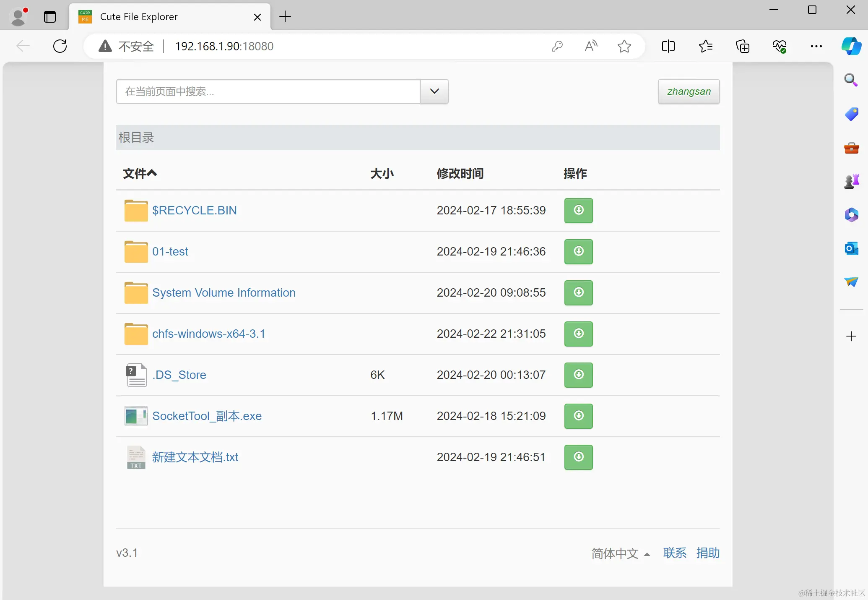This screenshot has width=868, height=600.
Task: Expand the search box dropdown arrow
Action: point(434,91)
